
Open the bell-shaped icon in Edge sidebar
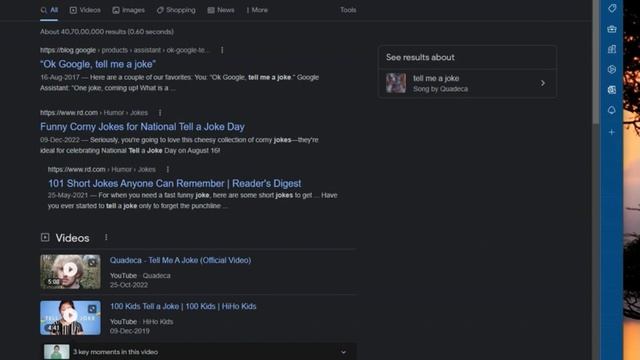click(611, 110)
